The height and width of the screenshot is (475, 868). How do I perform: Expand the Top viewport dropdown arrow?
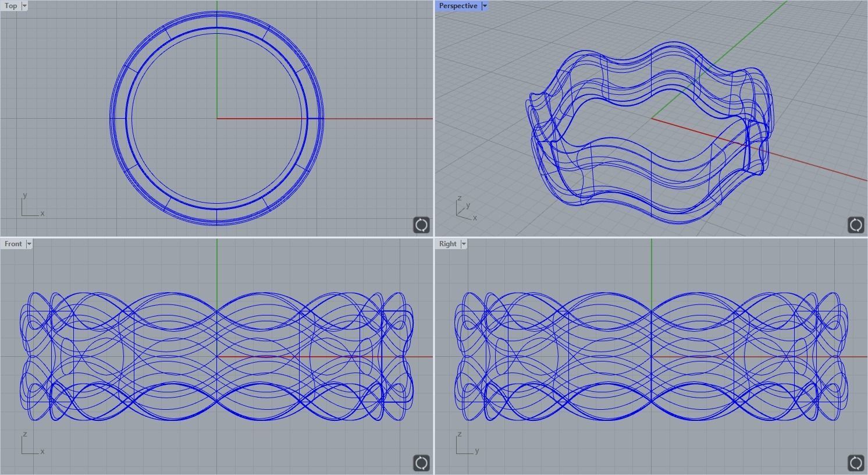coord(24,6)
